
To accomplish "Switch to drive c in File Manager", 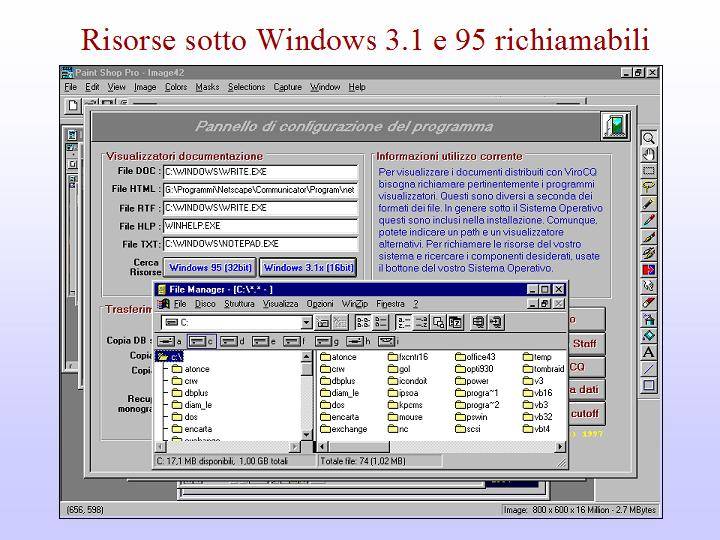I will click(x=202, y=341).
